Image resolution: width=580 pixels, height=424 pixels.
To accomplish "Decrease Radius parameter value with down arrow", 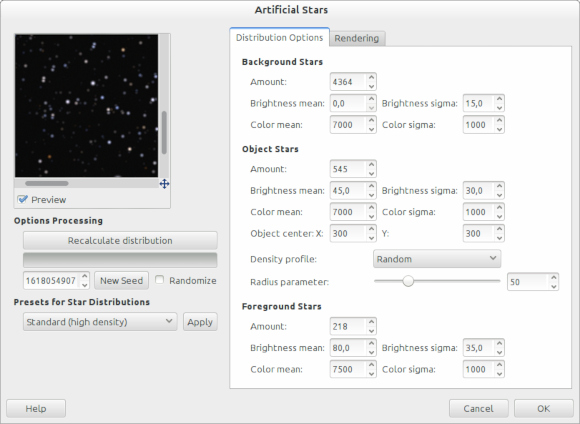I will click(x=553, y=286).
